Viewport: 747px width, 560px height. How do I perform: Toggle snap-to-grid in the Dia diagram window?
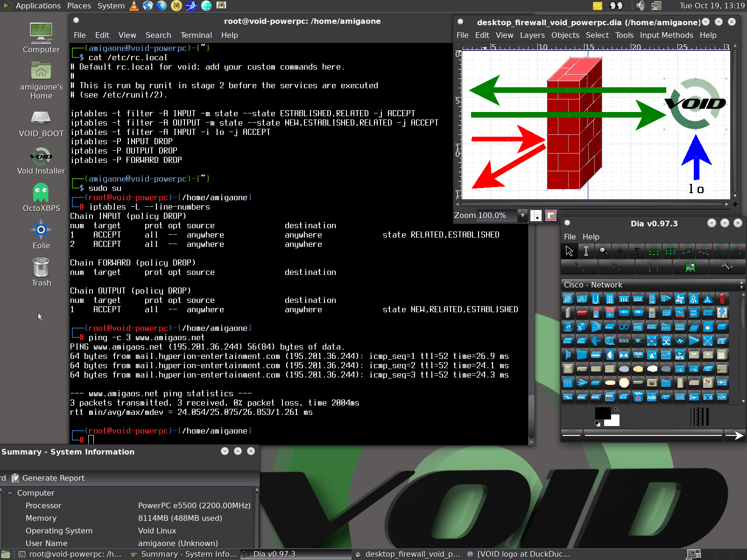(536, 216)
